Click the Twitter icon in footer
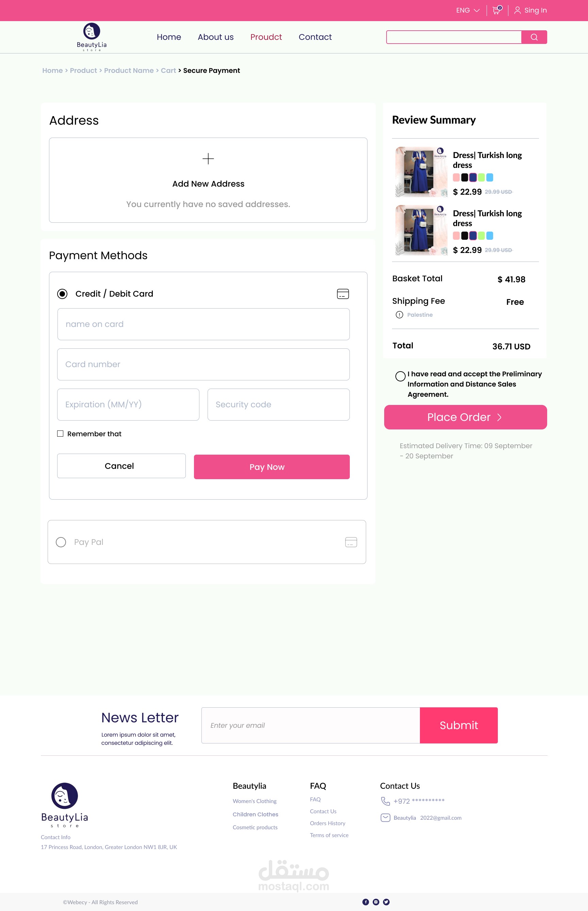The image size is (588, 911). click(386, 902)
